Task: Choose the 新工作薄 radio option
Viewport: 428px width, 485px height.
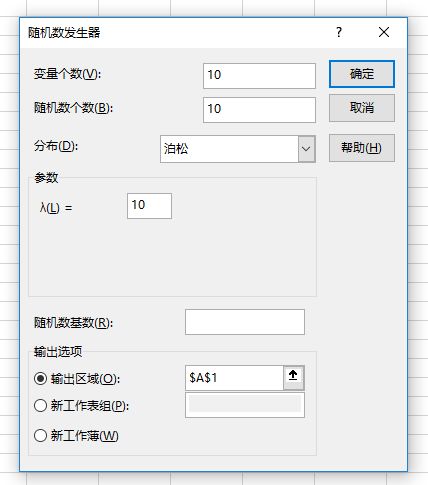Action: click(x=40, y=435)
